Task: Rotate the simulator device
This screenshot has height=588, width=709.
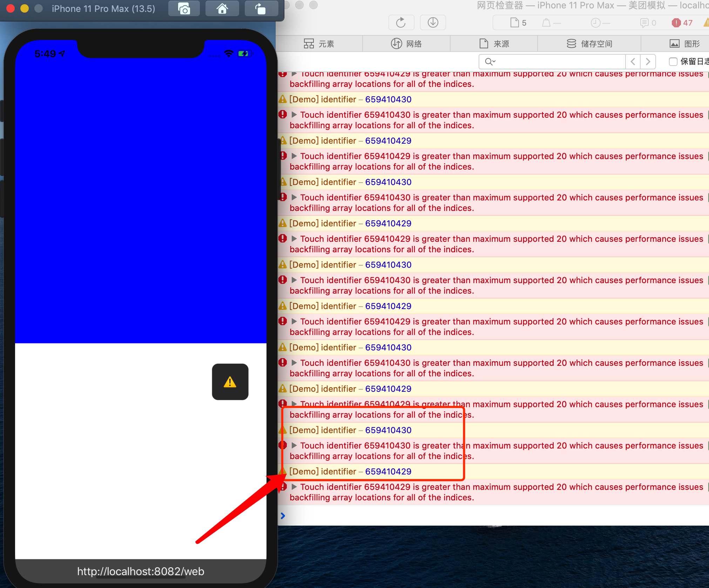Action: 261,8
